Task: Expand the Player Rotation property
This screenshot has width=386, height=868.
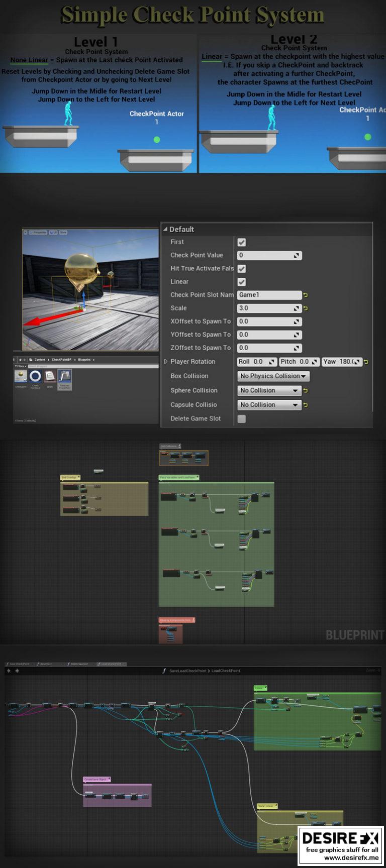Action: point(166,361)
